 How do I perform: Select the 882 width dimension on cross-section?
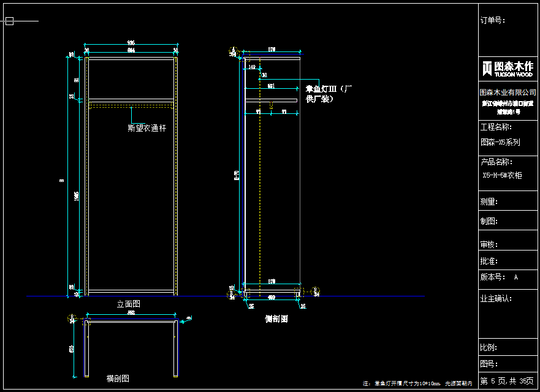pyautogui.click(x=131, y=312)
